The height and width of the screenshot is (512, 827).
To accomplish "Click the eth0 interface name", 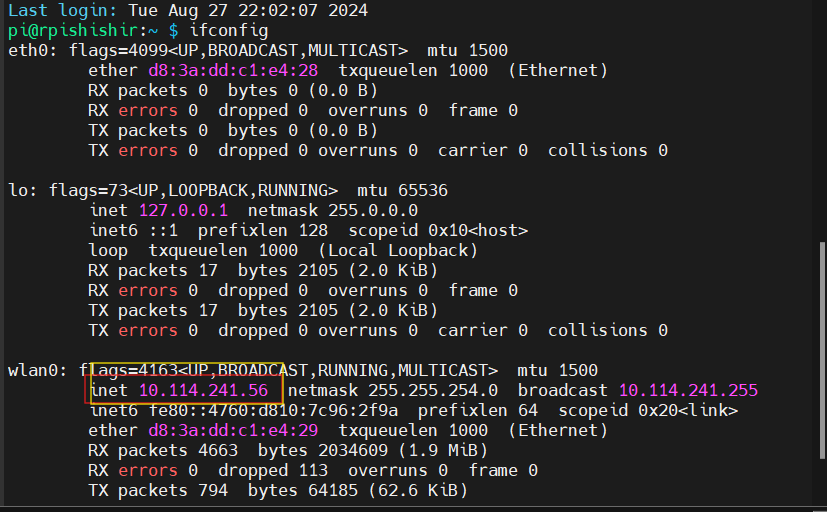I will [28, 50].
